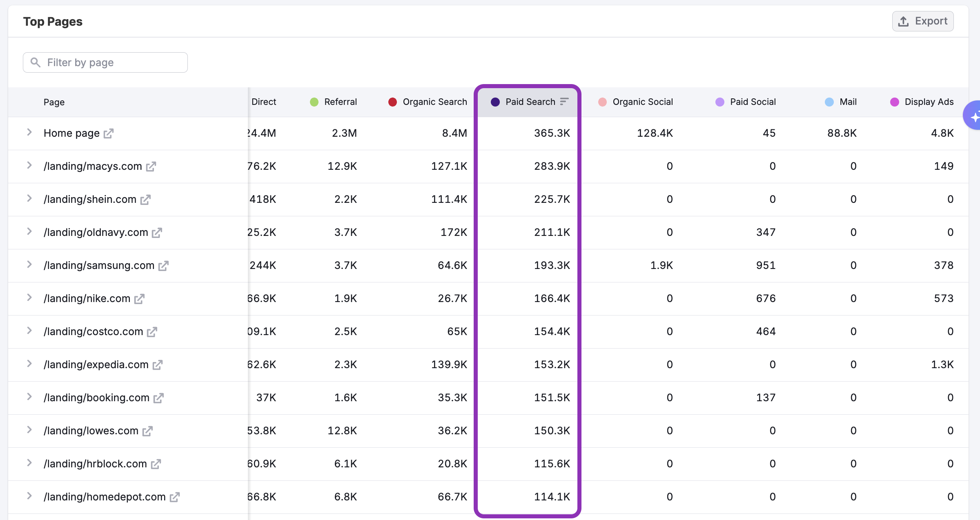Open Home page external link icon

click(x=108, y=134)
